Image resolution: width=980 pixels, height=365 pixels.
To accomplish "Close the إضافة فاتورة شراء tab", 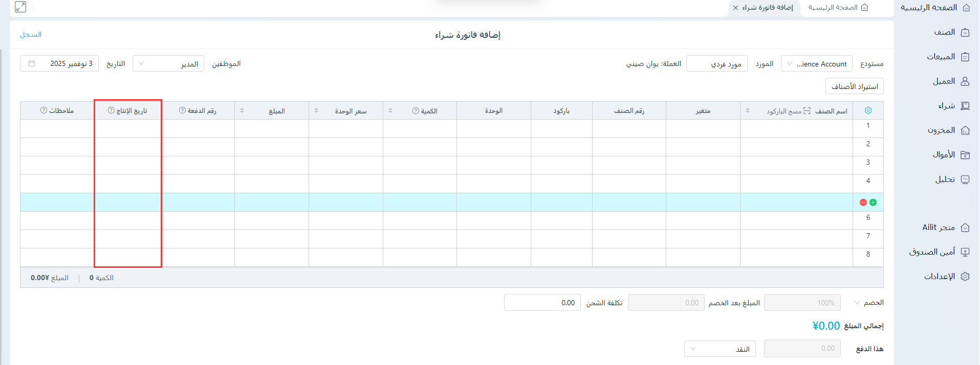I will click(735, 8).
